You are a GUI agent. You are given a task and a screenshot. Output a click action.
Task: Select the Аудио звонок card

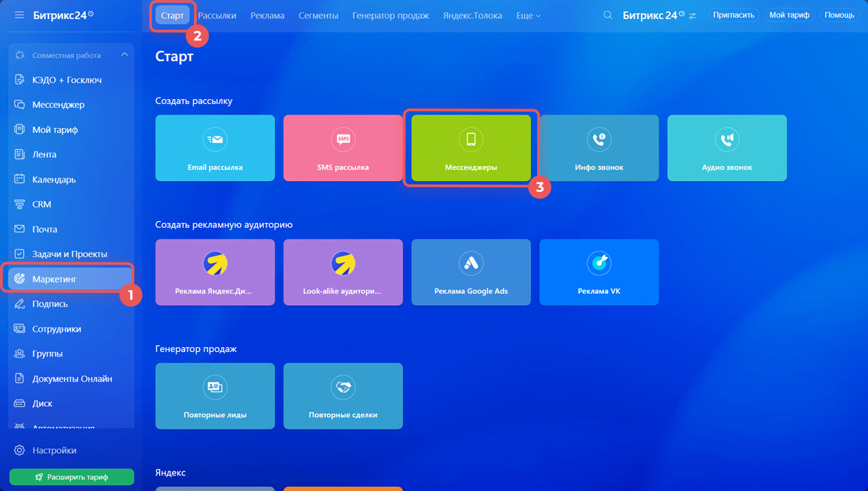[x=727, y=148]
